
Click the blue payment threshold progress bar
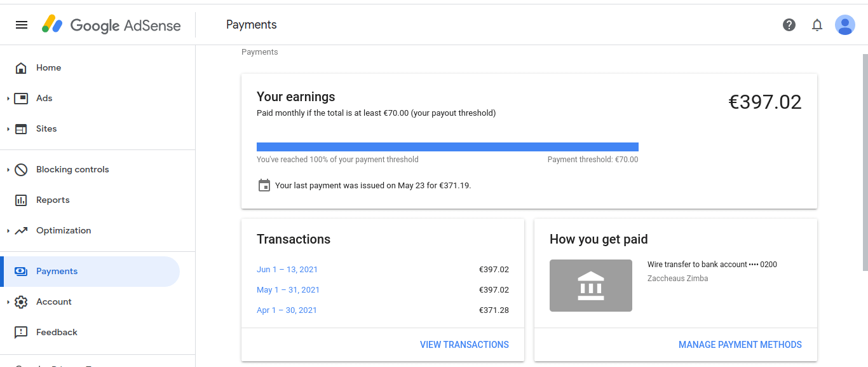tap(447, 147)
